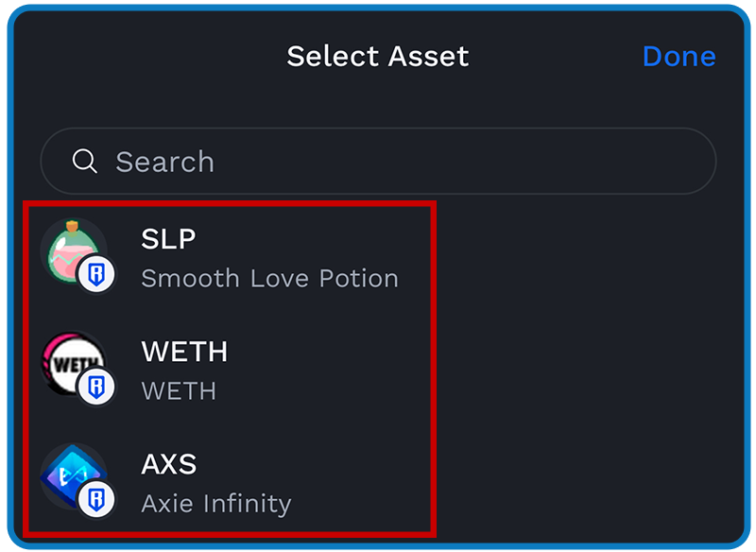Click the gray WETH subtitle label
This screenshot has height=552, width=756.
click(179, 391)
